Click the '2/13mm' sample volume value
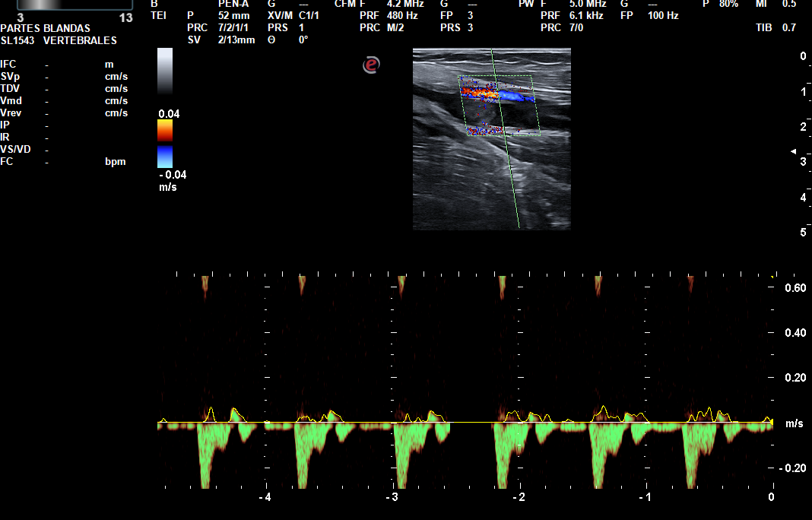This screenshot has height=520, width=812. (x=237, y=40)
